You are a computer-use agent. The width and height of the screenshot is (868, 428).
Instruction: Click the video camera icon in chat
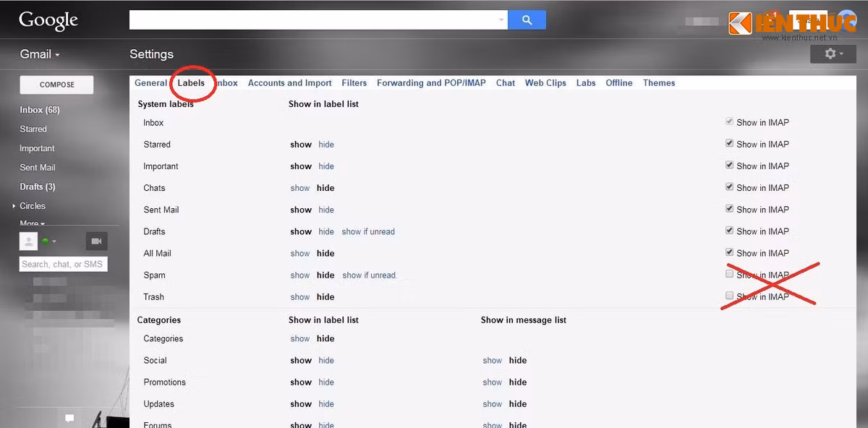[96, 241]
